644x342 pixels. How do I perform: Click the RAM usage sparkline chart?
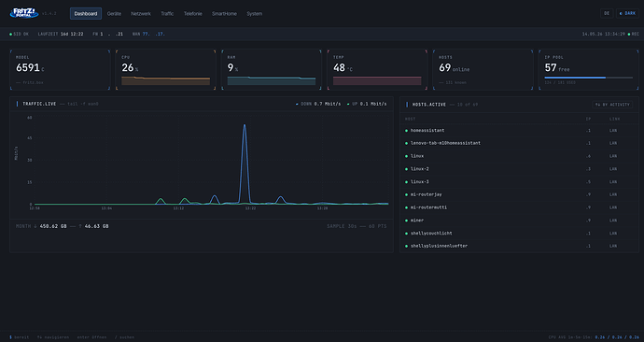coord(272,80)
